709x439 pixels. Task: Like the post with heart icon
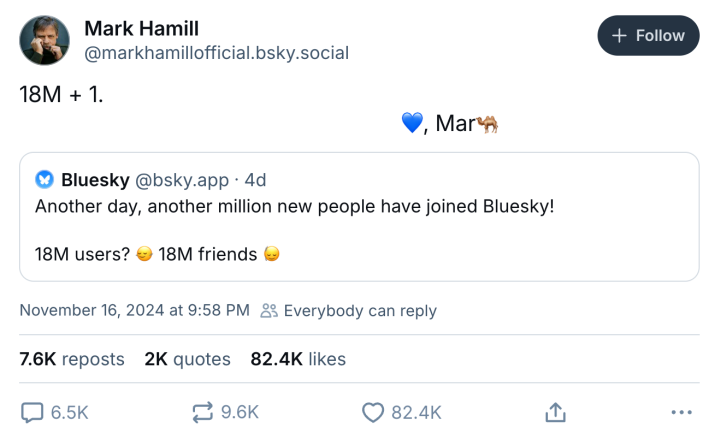(373, 412)
